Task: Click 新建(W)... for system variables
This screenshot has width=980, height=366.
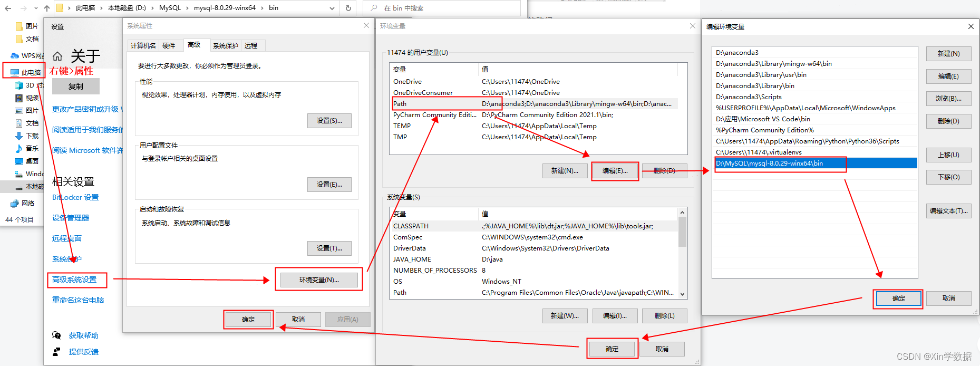Action: tap(565, 316)
